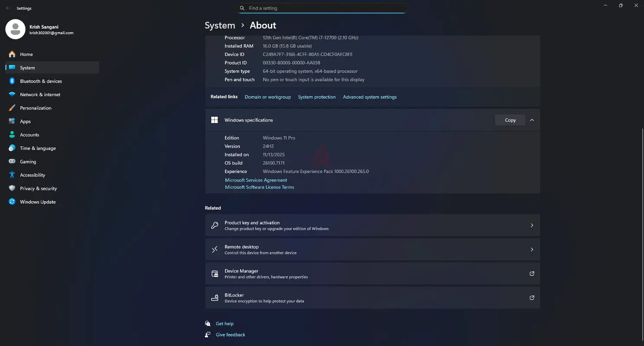Open Advanced system settings link
This screenshot has width=644, height=346.
click(370, 97)
